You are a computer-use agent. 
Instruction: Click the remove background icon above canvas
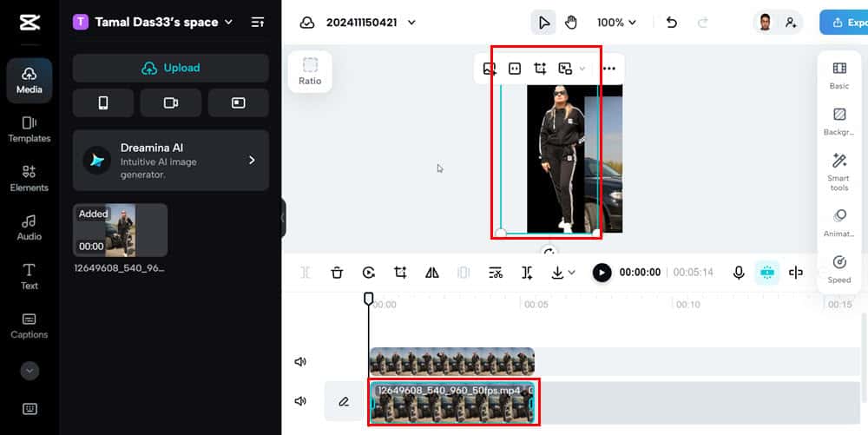[x=565, y=69]
